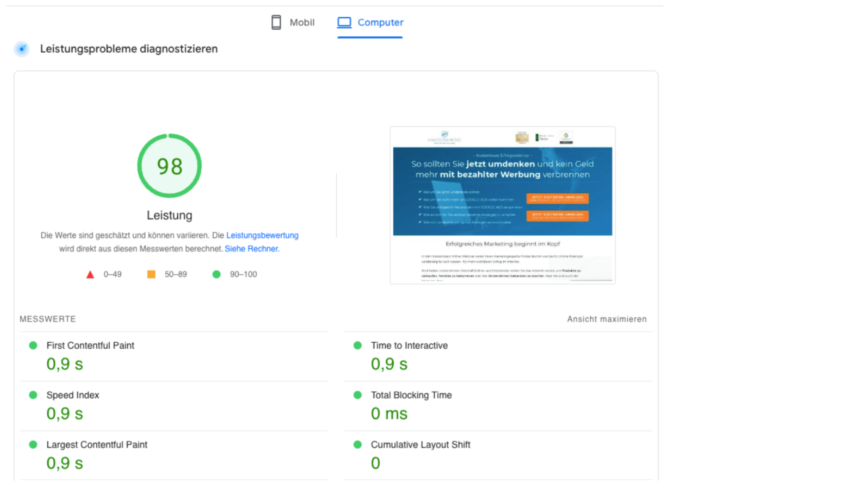Click the blue diagnose performance icon

coord(22,49)
